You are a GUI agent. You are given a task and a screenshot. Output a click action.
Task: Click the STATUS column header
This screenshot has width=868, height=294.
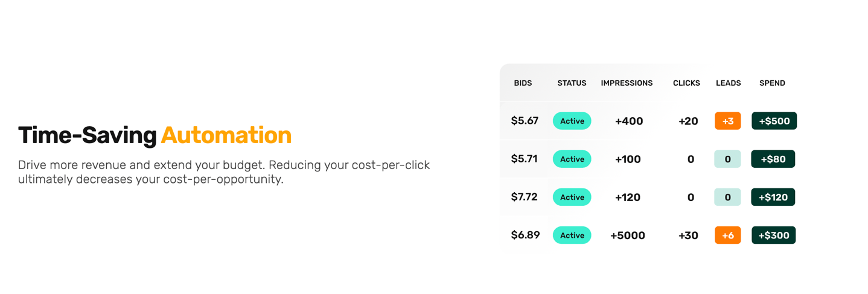click(x=572, y=83)
